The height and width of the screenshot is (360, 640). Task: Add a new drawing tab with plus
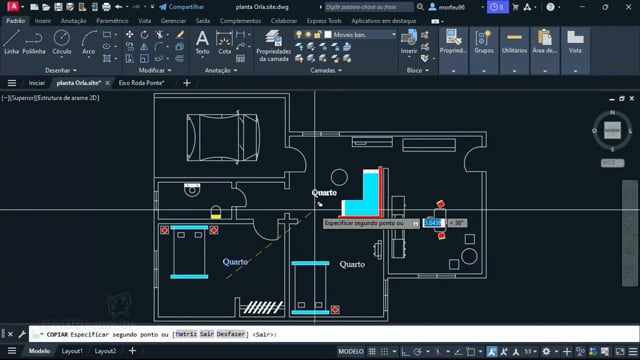tap(187, 83)
